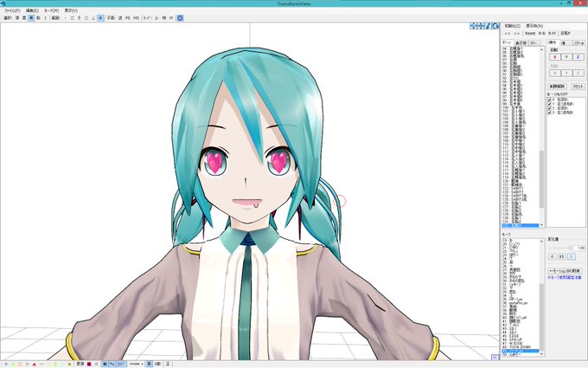Click the R-M button

tap(552, 34)
